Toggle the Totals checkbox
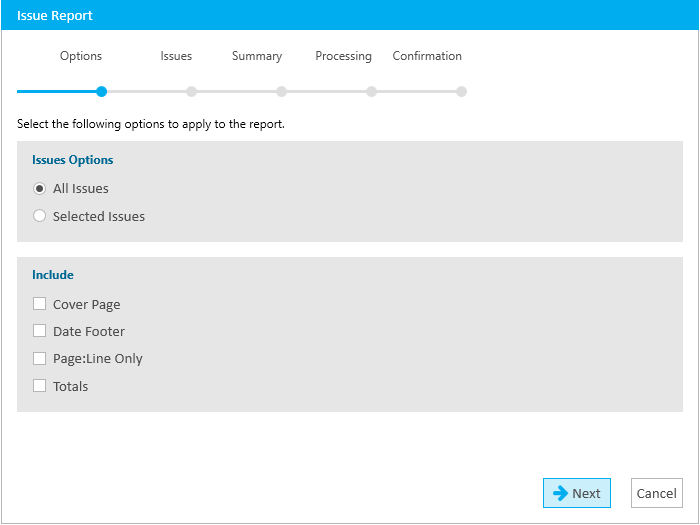Image resolution: width=700 pixels, height=525 pixels. pos(39,386)
